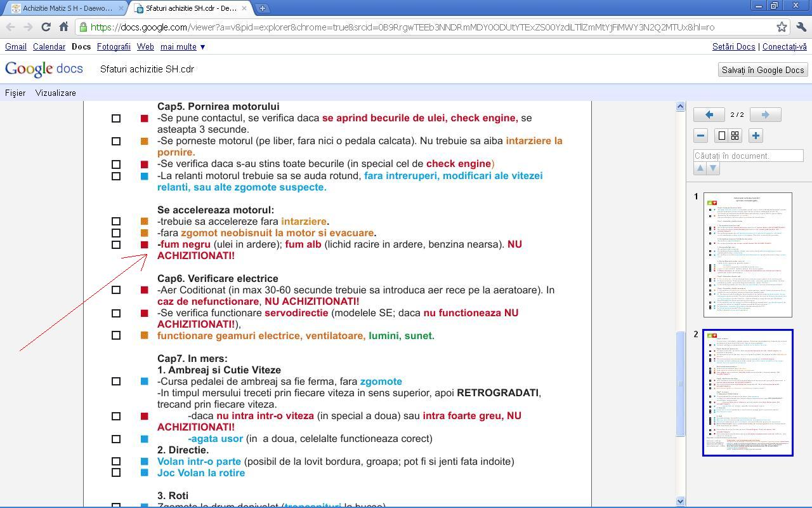This screenshot has height=508, width=812.
Task: Open Gmail link
Action: click(x=16, y=47)
